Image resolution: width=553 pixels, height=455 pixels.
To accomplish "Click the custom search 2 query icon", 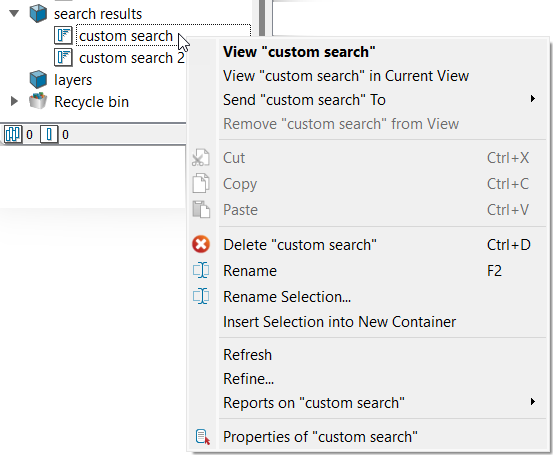I will pos(63,57).
